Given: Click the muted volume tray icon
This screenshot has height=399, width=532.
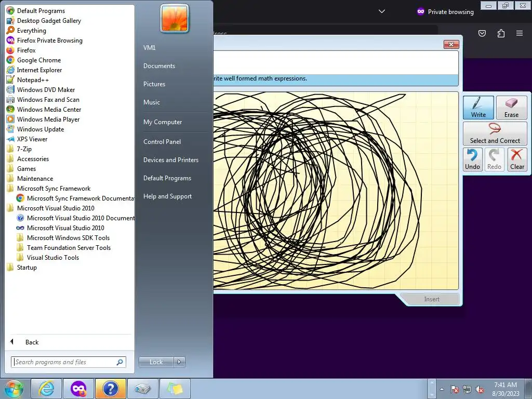Looking at the screenshot, I should [480, 389].
